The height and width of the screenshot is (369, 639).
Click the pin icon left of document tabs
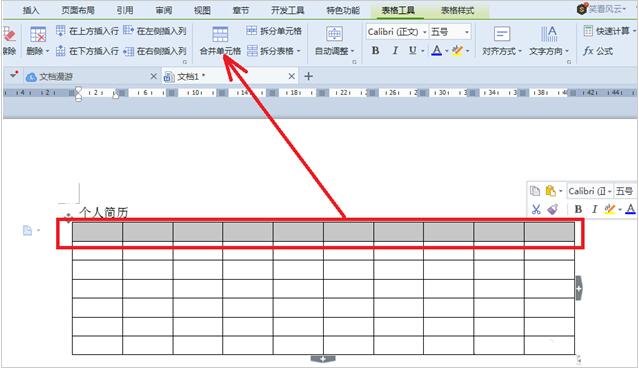pos(14,75)
